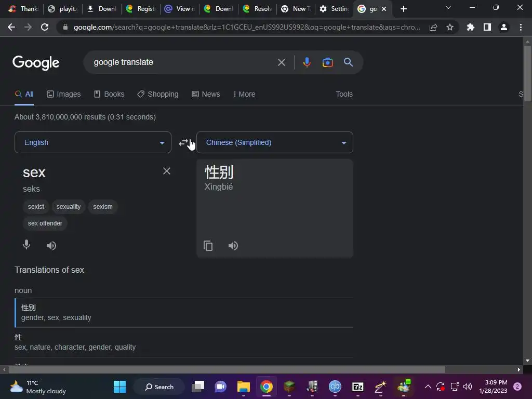Click the source word 'sex' text area
532x399 pixels.
(x=34, y=172)
